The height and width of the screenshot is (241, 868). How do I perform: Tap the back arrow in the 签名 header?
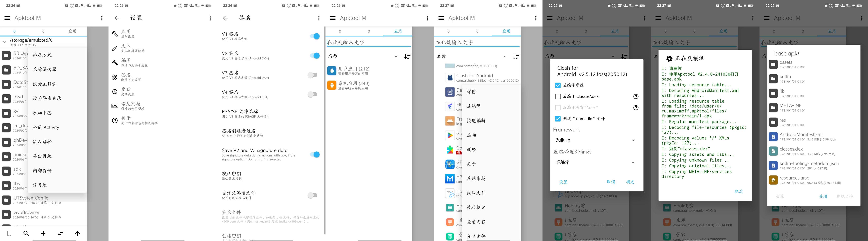(225, 18)
